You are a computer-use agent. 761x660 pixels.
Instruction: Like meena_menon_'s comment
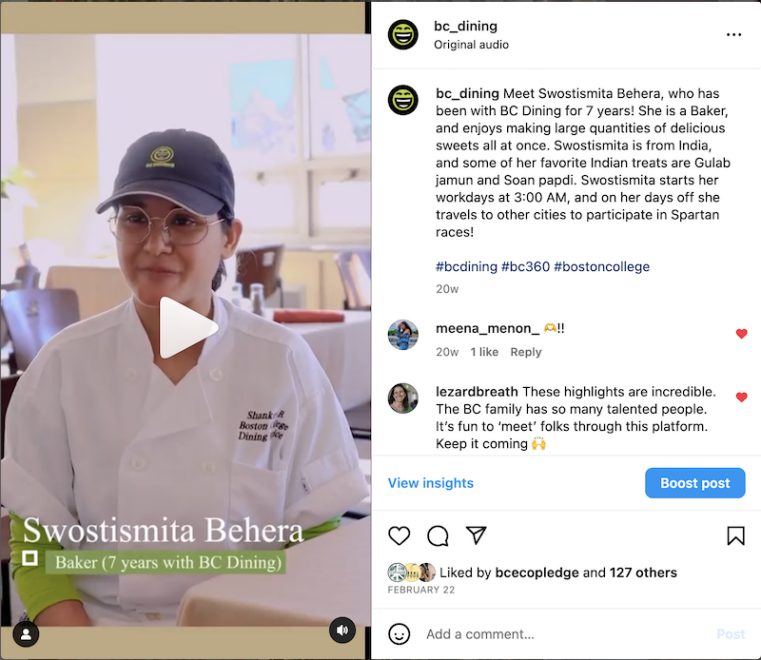click(741, 333)
